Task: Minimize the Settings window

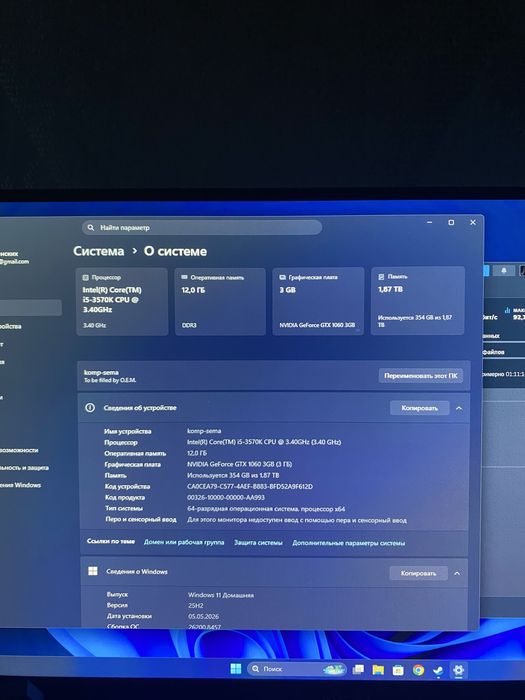Action: click(x=429, y=222)
